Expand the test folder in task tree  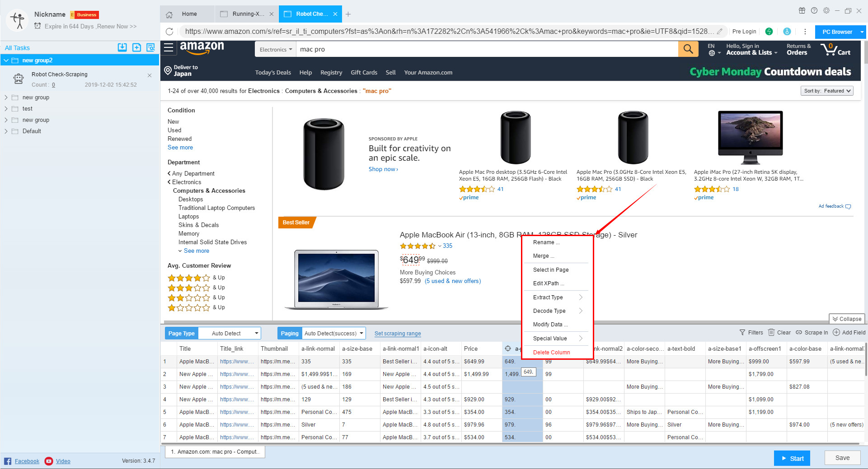tap(6, 109)
